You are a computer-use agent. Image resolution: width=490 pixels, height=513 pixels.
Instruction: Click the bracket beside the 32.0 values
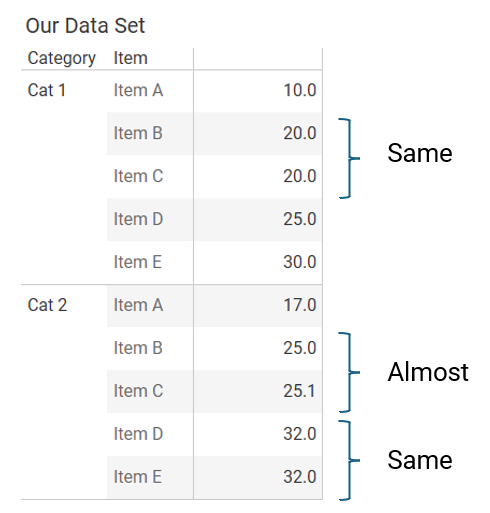tap(349, 460)
